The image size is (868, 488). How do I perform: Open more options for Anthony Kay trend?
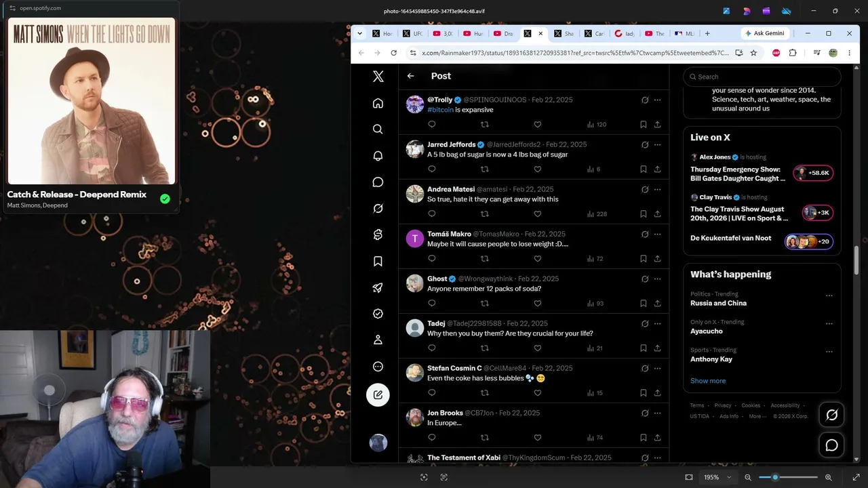(x=829, y=352)
